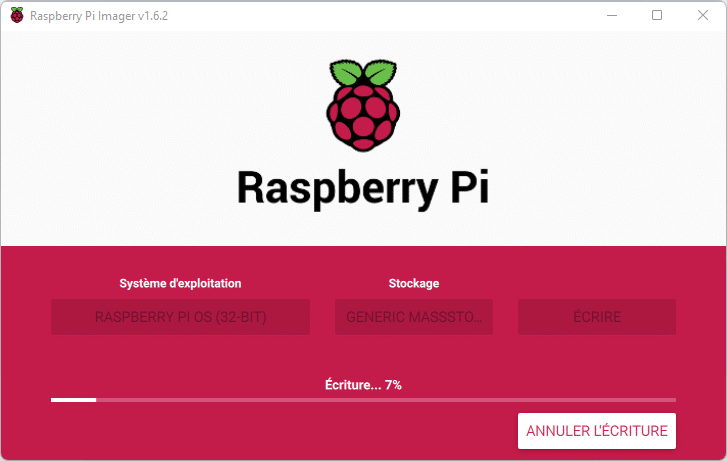Click the "Système d'exploitation" label
Viewport: 727px width, 461px height.
coord(180,283)
